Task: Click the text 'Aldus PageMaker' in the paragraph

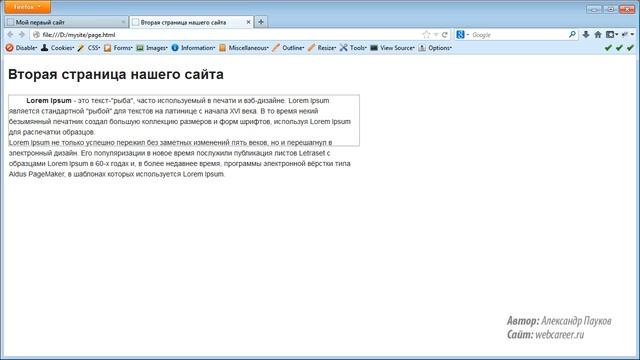Action: (37, 174)
